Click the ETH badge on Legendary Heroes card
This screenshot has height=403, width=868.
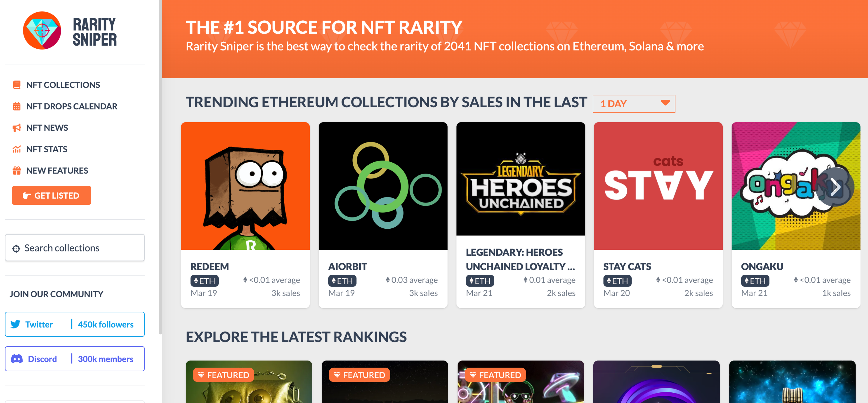480,281
